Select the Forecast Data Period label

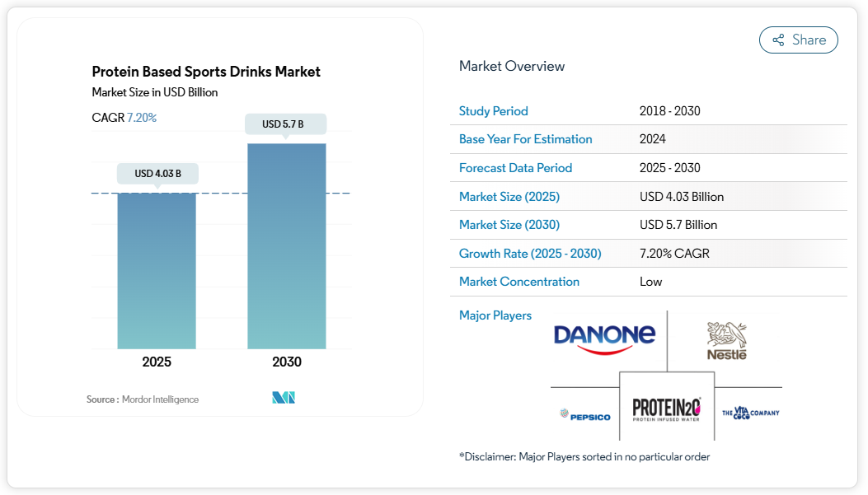point(515,168)
